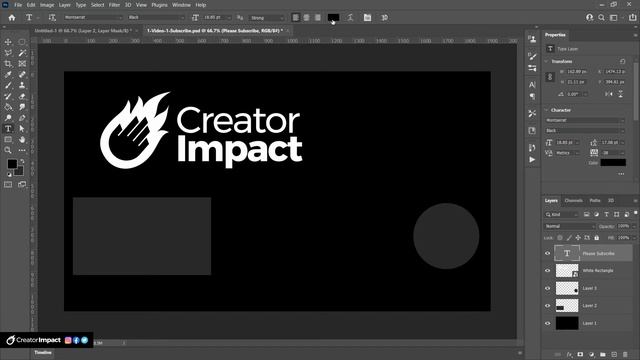Open the search magnifier at top right

(x=601, y=18)
